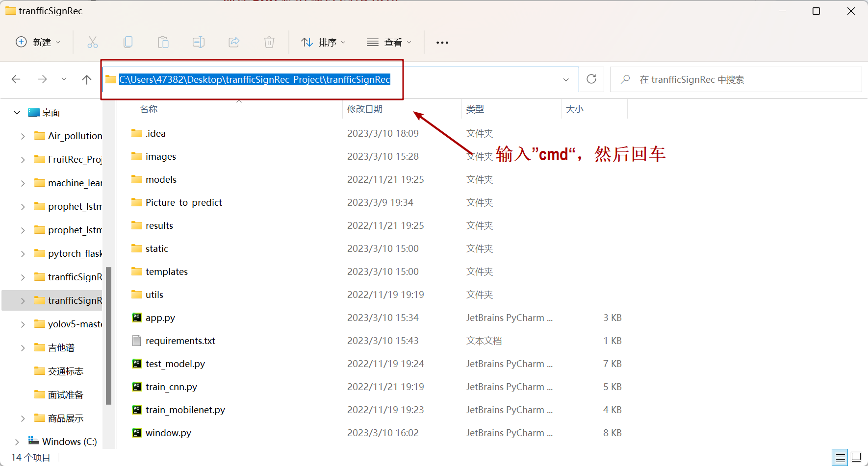Open the 排序 sort dropdown
868x466 pixels.
click(x=324, y=42)
